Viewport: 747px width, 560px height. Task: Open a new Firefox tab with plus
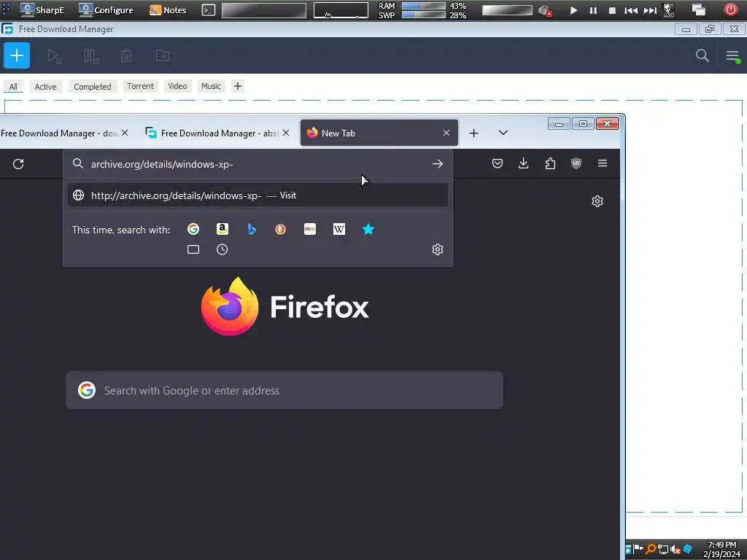click(x=473, y=133)
